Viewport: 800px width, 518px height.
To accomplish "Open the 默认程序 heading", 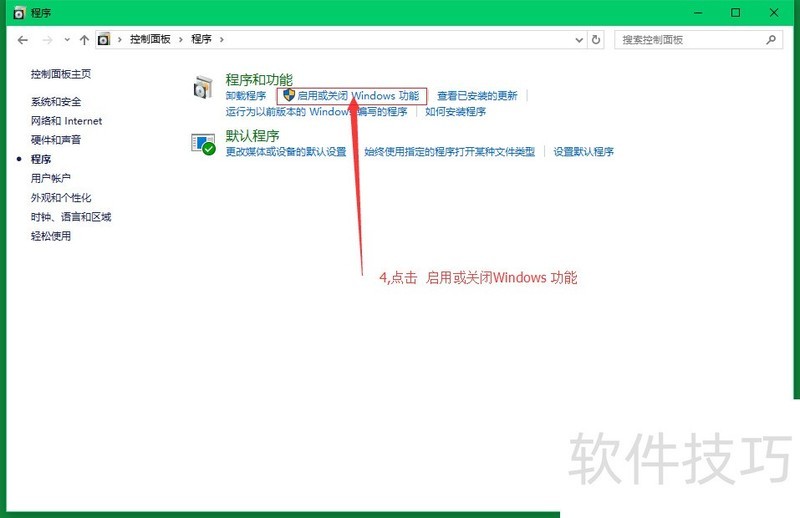I will tap(253, 136).
